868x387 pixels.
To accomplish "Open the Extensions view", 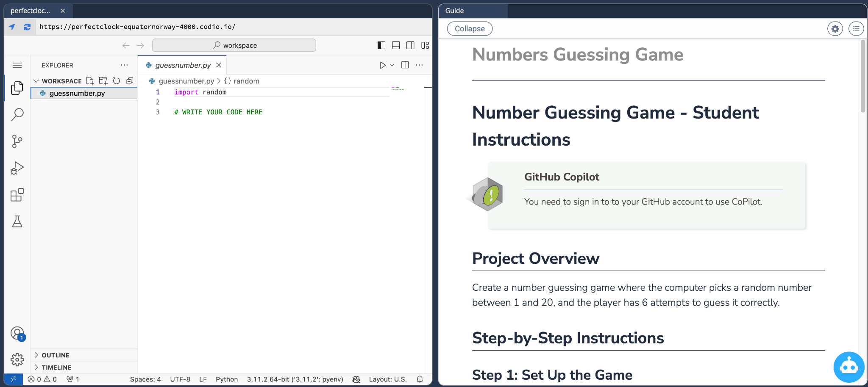I will point(17,195).
